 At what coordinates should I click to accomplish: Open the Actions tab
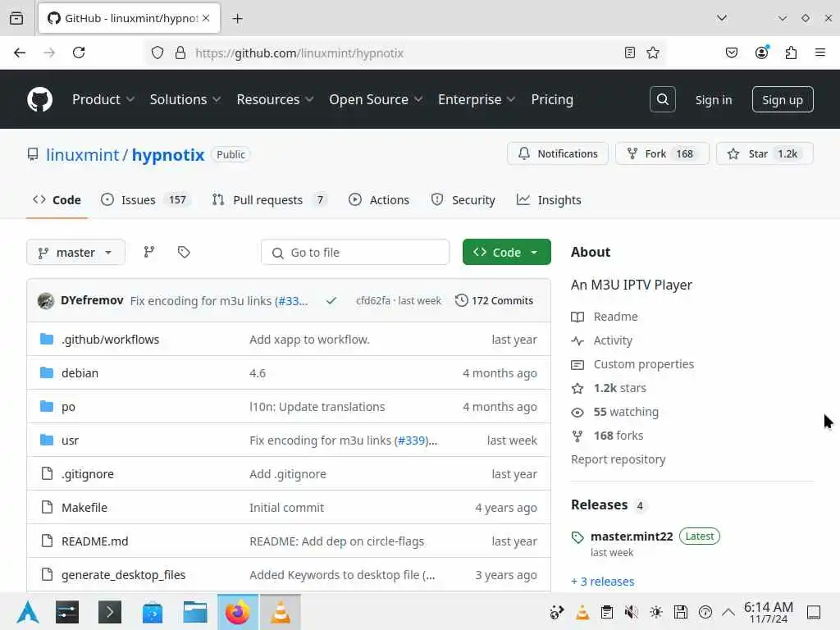(x=379, y=200)
